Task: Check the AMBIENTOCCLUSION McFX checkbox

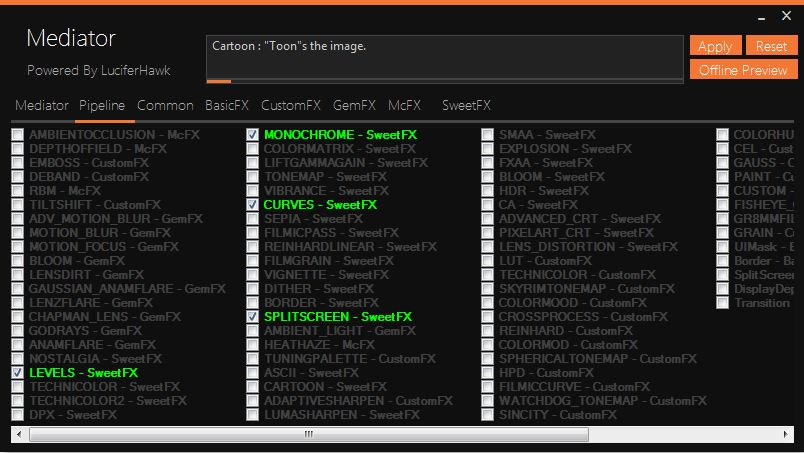Action: pos(18,135)
